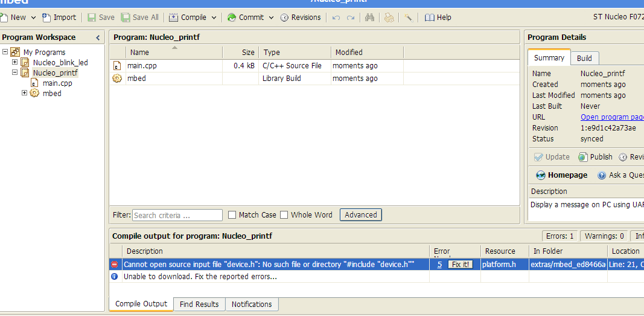Switch to the Find Results tab
This screenshot has height=316, width=644.
(x=199, y=305)
